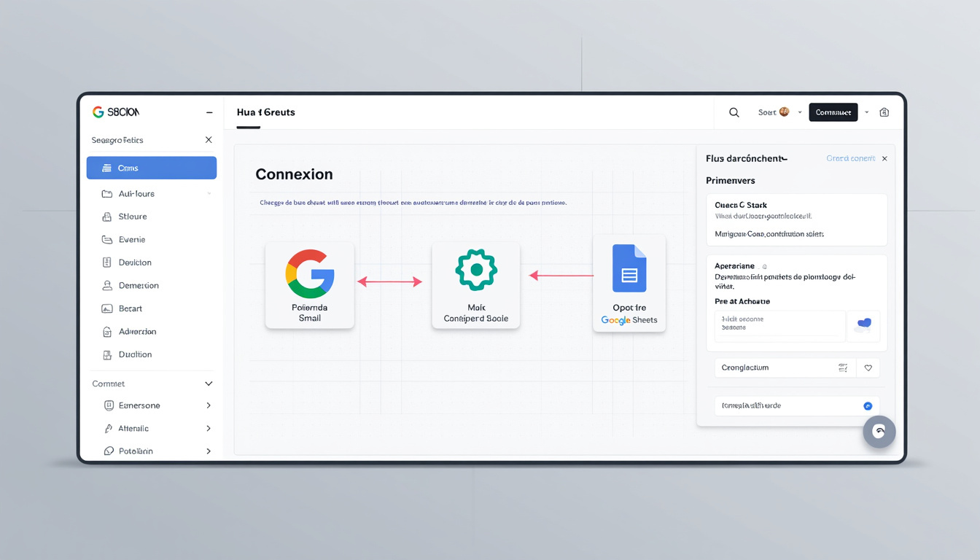980x560 pixels.
Task: Collapse the sidebar with the minus button
Action: coord(209,113)
